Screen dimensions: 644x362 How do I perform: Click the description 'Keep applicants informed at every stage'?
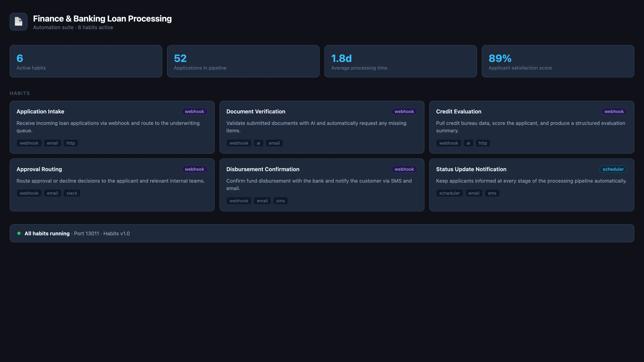(531, 181)
